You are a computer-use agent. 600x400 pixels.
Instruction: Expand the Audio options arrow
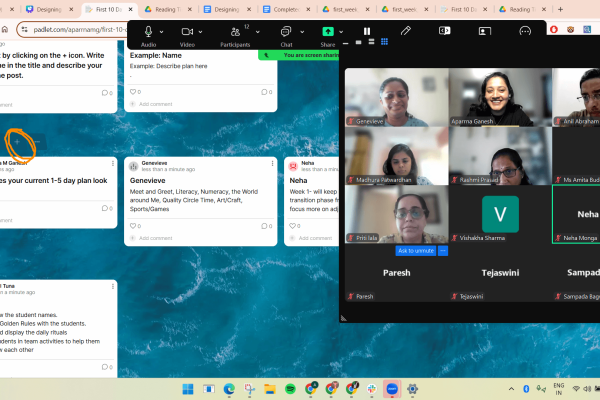pyautogui.click(x=164, y=31)
